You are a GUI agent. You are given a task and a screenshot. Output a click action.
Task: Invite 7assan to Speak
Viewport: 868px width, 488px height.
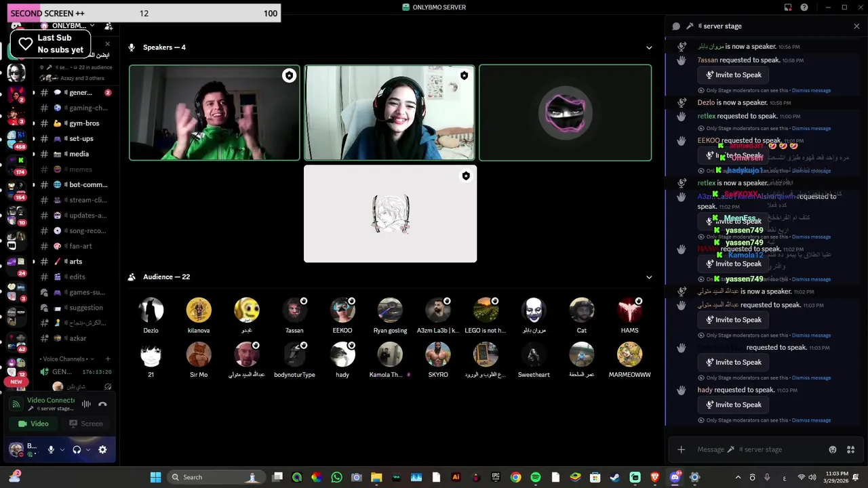click(x=733, y=75)
